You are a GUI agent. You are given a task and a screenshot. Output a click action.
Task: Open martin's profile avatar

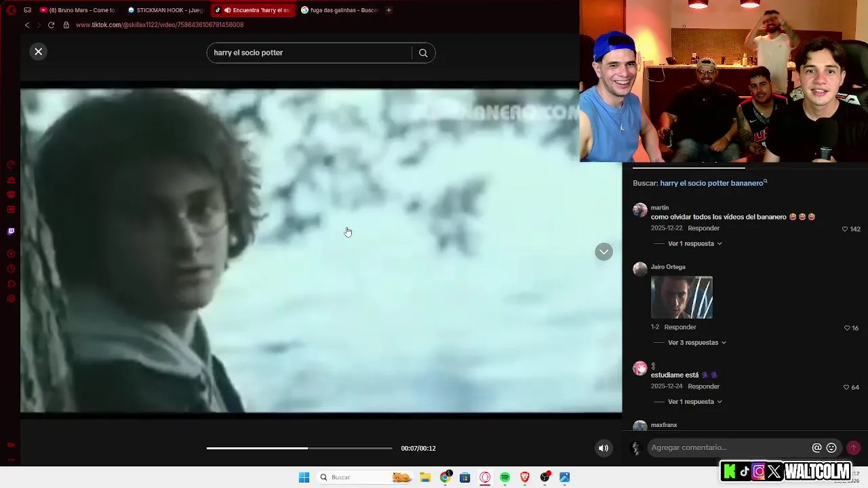(x=640, y=209)
